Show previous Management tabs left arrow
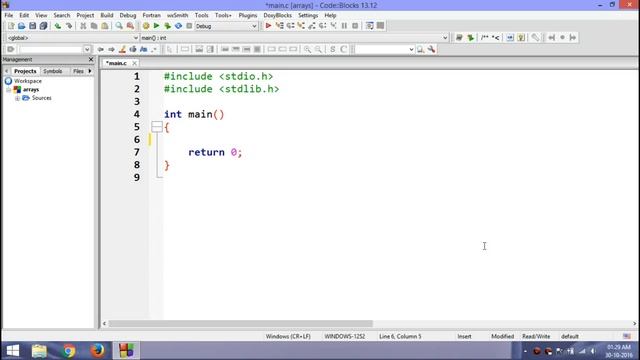 pyautogui.click(x=6, y=71)
